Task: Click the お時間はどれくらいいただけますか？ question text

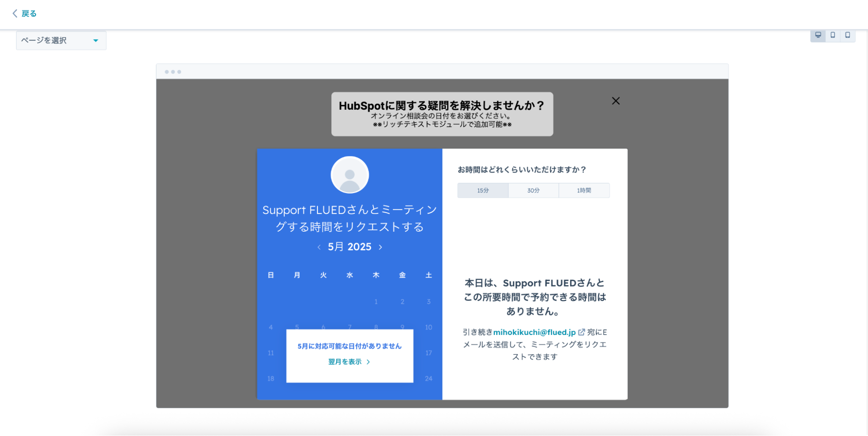Action: point(522,170)
